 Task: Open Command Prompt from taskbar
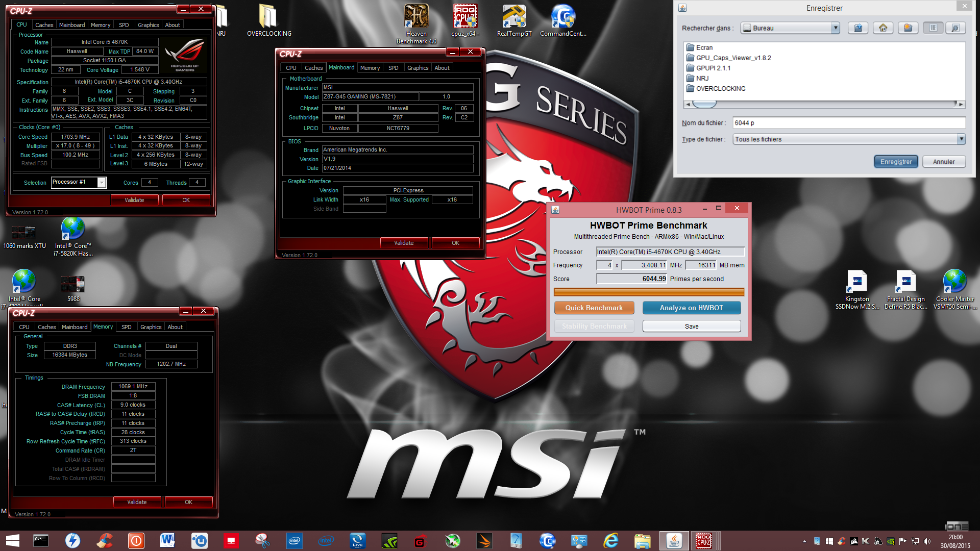point(41,541)
